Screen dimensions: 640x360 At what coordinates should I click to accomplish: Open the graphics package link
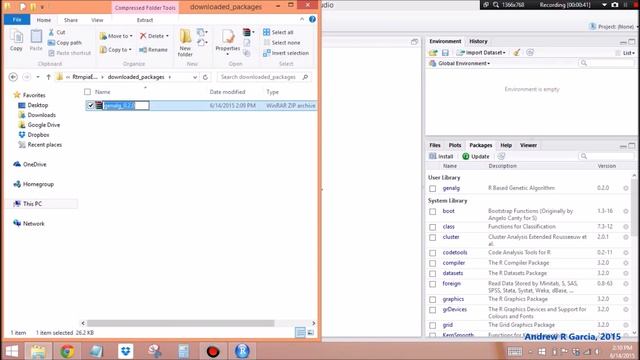tap(453, 299)
